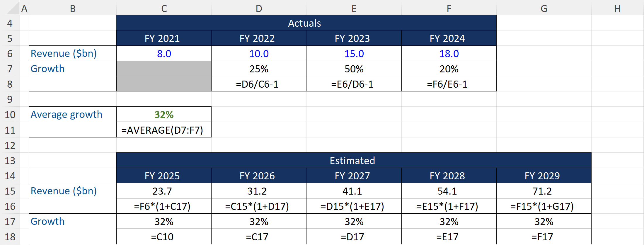Click the 41.1 revenue cell for FY 2027
The height and width of the screenshot is (245, 644).
pos(352,191)
